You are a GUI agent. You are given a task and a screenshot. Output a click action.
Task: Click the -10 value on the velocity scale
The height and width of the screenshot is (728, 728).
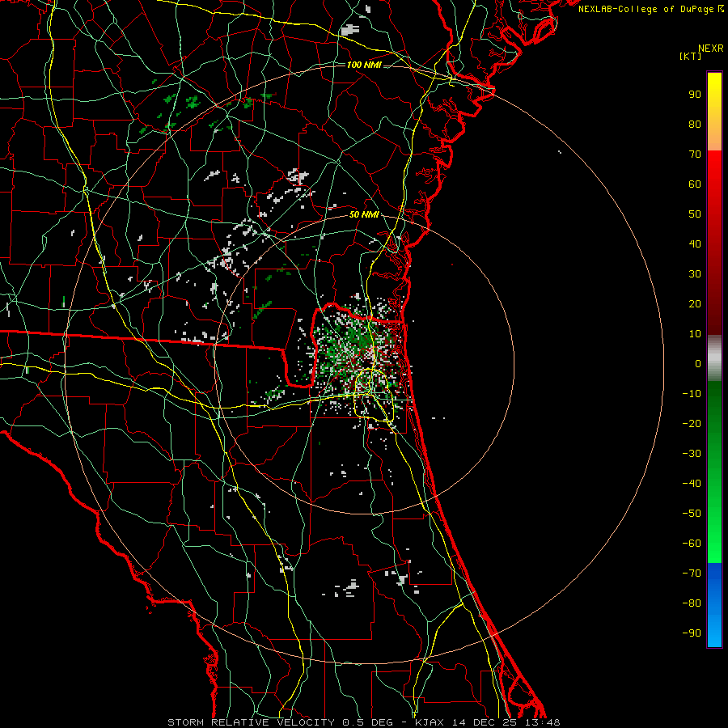pos(692,394)
